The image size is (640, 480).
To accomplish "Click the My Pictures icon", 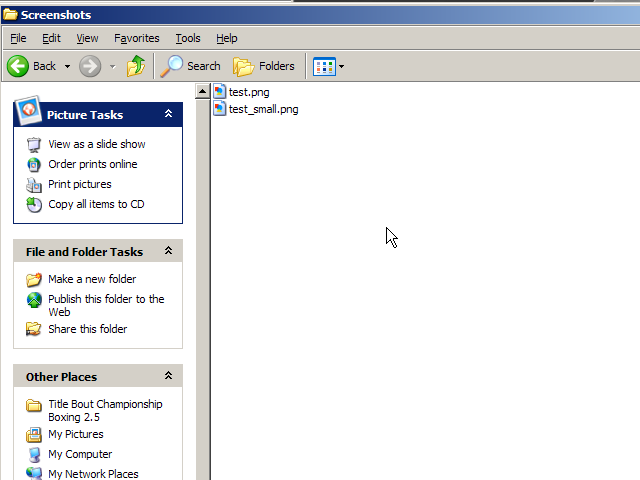I will point(34,435).
